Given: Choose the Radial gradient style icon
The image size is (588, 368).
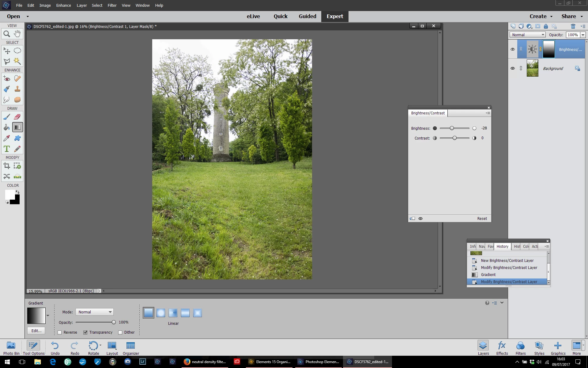Looking at the screenshot, I should point(161,313).
